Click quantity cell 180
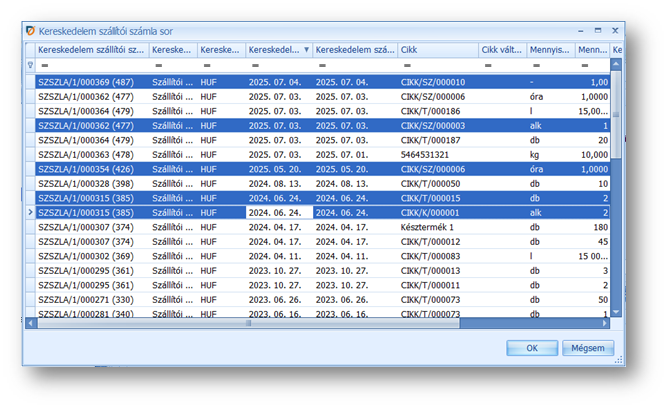 tap(592, 227)
